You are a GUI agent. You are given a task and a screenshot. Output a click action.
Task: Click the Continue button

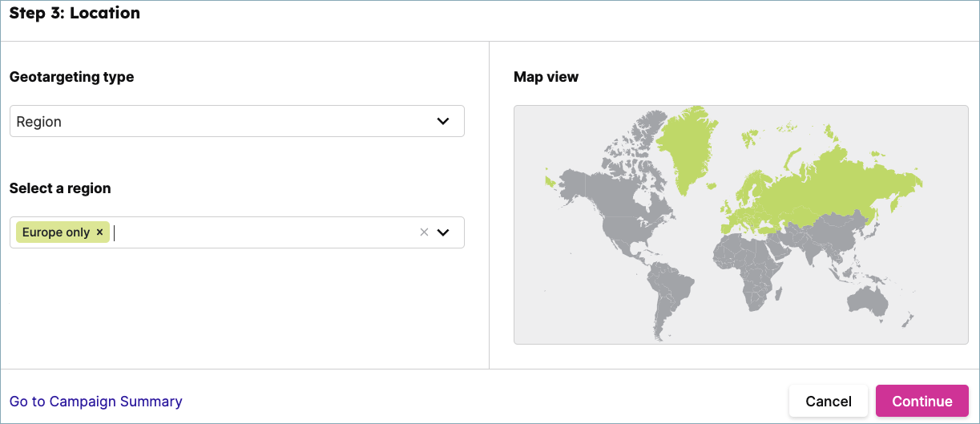pyautogui.click(x=922, y=401)
